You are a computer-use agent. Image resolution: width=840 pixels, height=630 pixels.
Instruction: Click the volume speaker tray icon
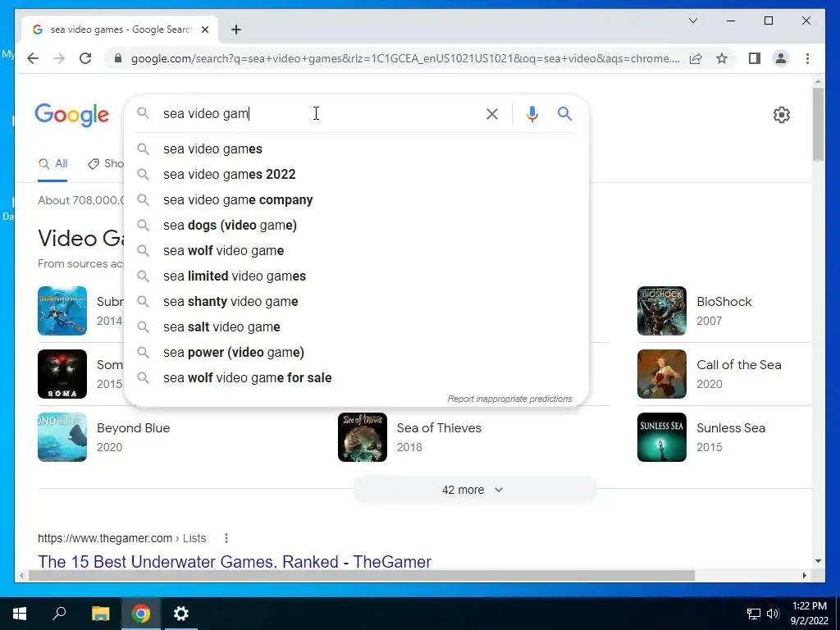click(x=773, y=614)
